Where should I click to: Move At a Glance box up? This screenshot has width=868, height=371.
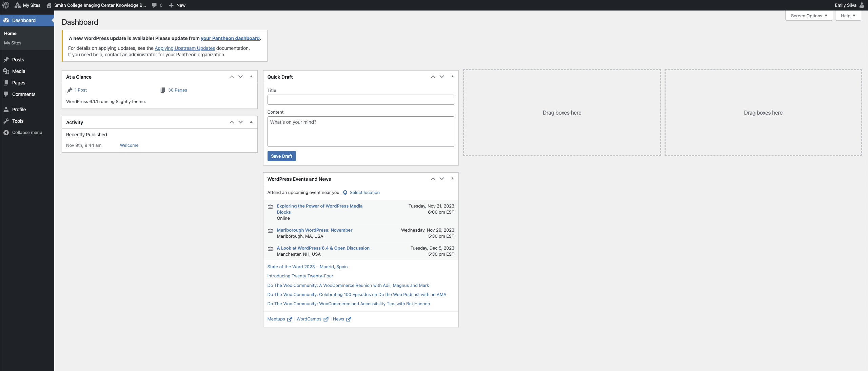232,77
